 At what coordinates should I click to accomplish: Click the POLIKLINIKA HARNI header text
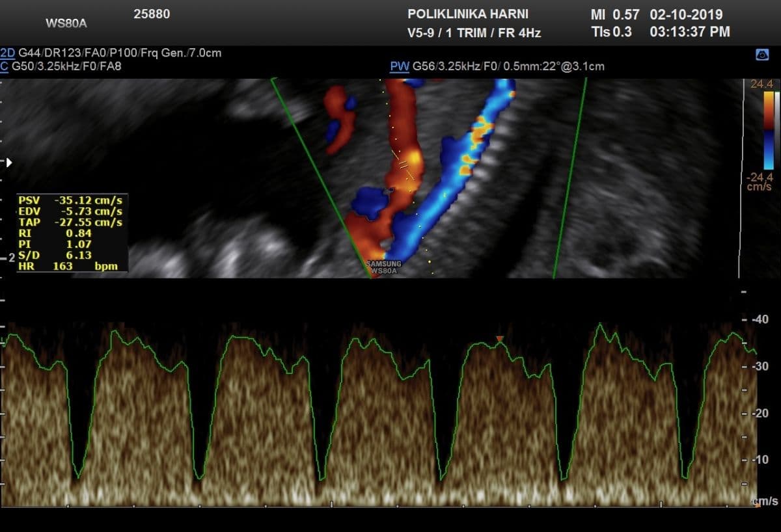[x=467, y=14]
